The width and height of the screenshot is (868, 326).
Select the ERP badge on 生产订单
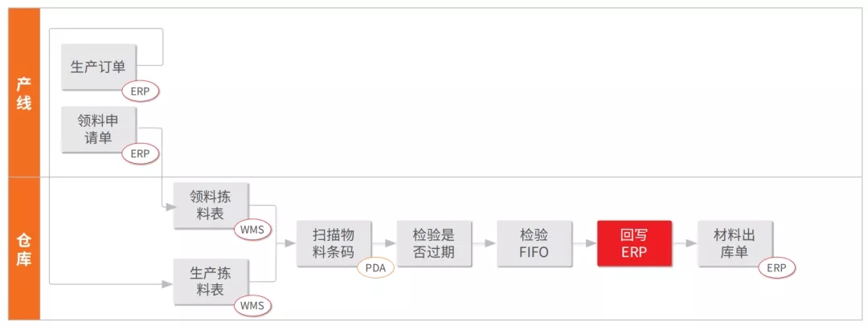pos(141,91)
